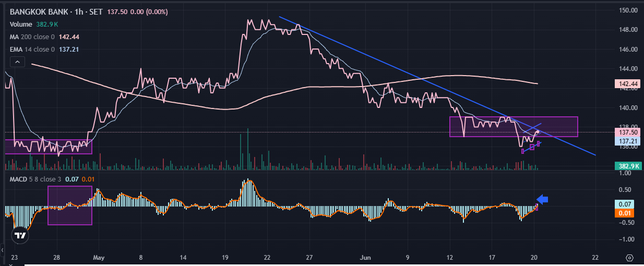Click the 144.00 price scale value
This screenshot has height=266, width=644.
click(628, 69)
